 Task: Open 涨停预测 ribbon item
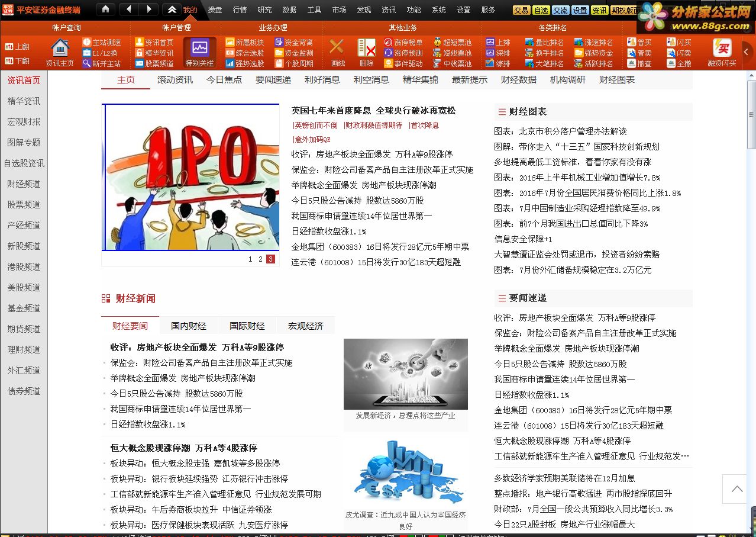(403, 53)
